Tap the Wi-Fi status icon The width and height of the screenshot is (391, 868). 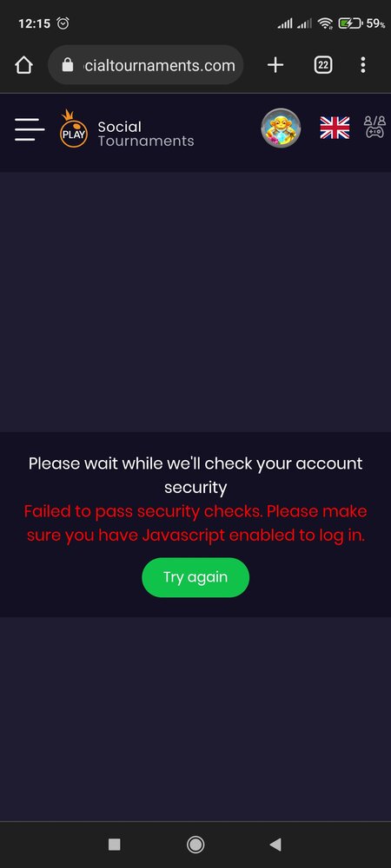pyautogui.click(x=326, y=23)
